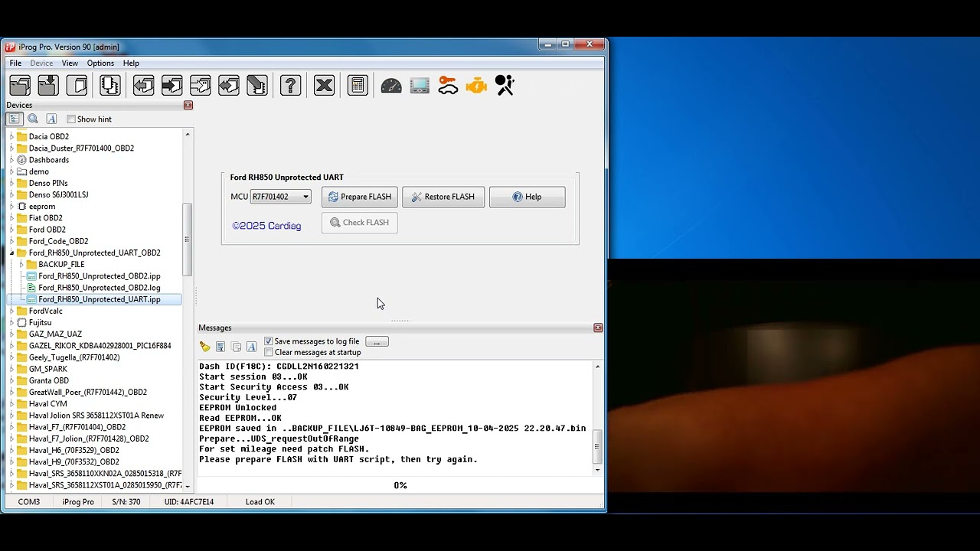Viewport: 980px width, 551px height.
Task: Click the 0% progress bar
Action: pyautogui.click(x=400, y=485)
